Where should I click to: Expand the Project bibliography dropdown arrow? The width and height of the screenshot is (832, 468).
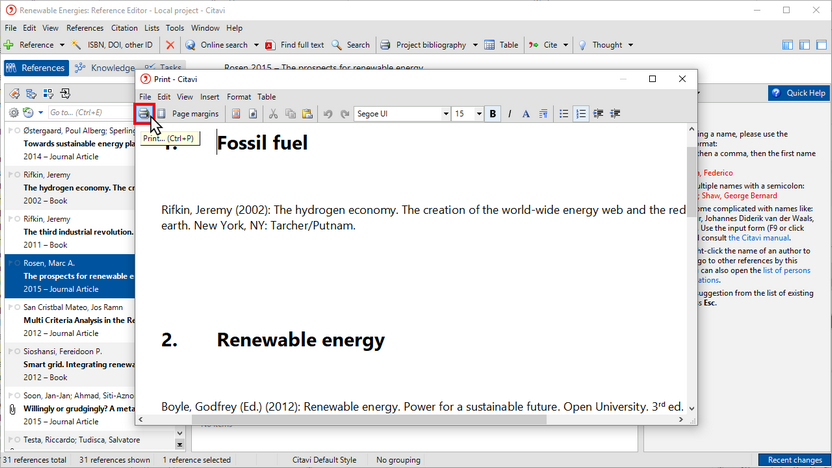click(x=475, y=45)
